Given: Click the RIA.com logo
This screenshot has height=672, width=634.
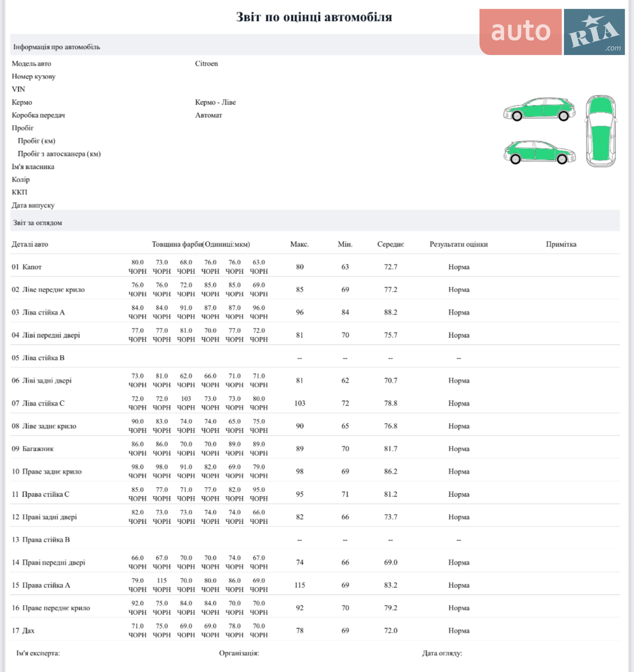Looking at the screenshot, I should [x=594, y=32].
